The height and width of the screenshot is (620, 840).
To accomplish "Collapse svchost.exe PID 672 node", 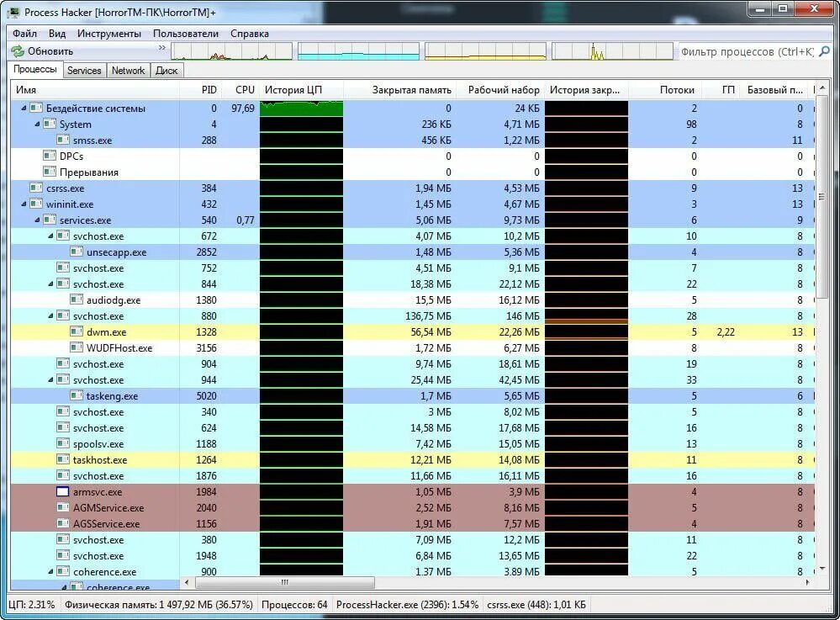I will [x=51, y=236].
